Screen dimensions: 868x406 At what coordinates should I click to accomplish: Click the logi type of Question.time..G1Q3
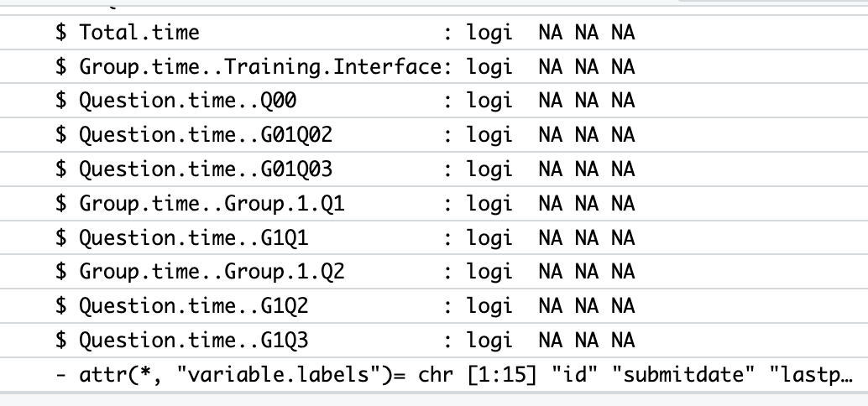[489, 341]
